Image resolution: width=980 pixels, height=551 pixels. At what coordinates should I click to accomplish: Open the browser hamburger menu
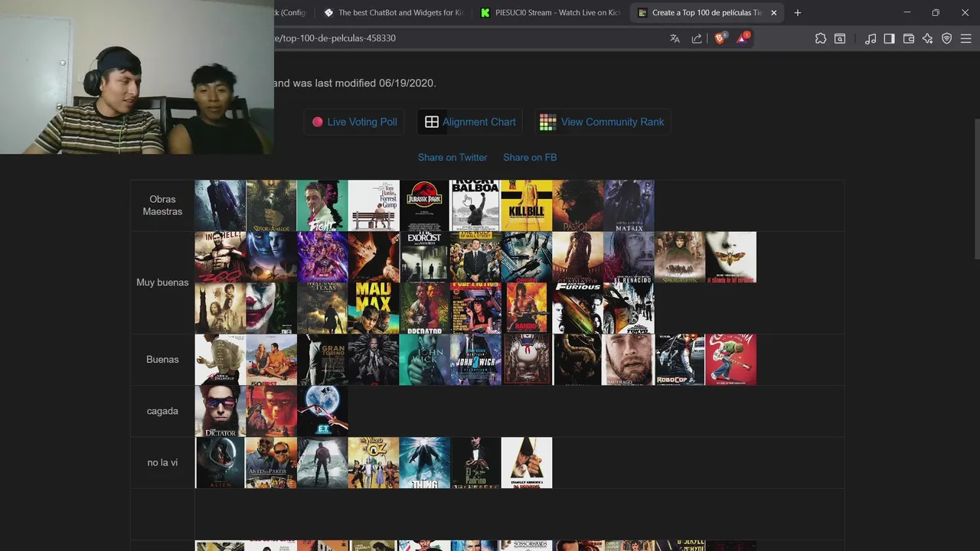click(x=966, y=38)
